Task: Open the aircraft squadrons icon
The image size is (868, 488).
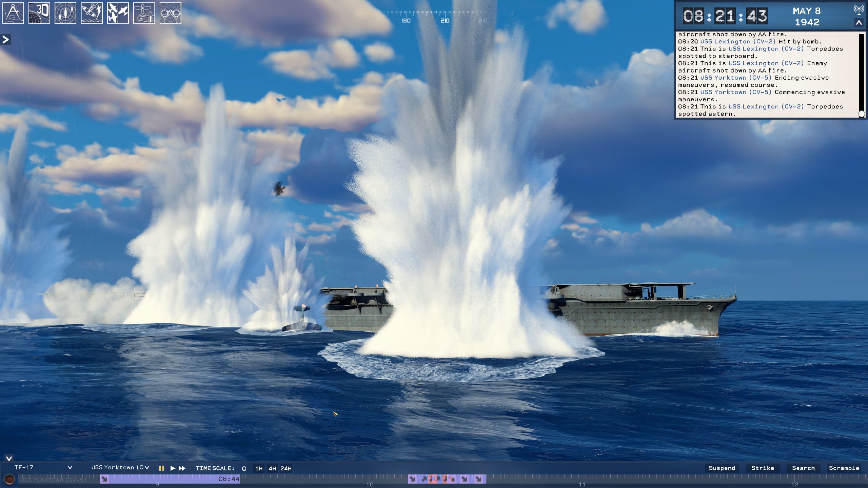Action: pyautogui.click(x=118, y=13)
